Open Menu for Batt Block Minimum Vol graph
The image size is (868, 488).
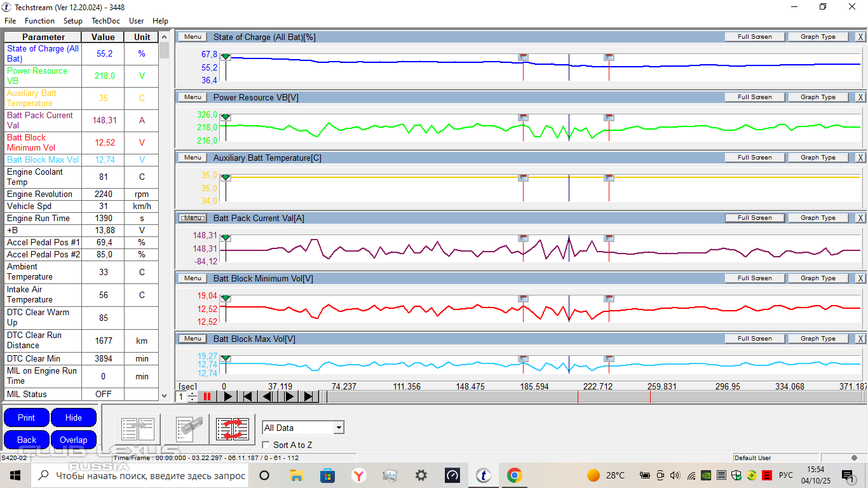[193, 278]
